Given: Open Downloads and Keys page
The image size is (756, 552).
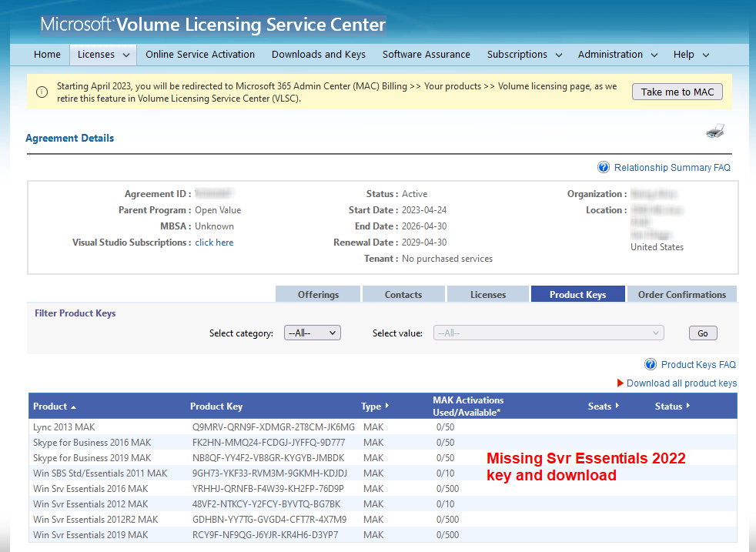Looking at the screenshot, I should (x=319, y=55).
